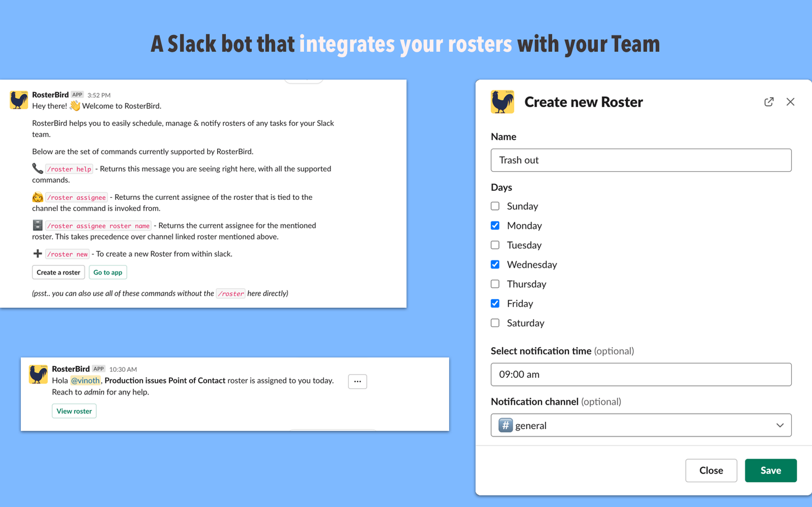Click the Create a roster button
This screenshot has height=507, width=812.
[x=59, y=272]
